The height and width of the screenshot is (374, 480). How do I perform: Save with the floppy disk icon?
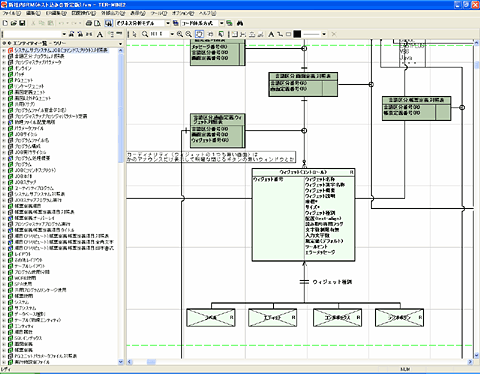pyautogui.click(x=22, y=23)
